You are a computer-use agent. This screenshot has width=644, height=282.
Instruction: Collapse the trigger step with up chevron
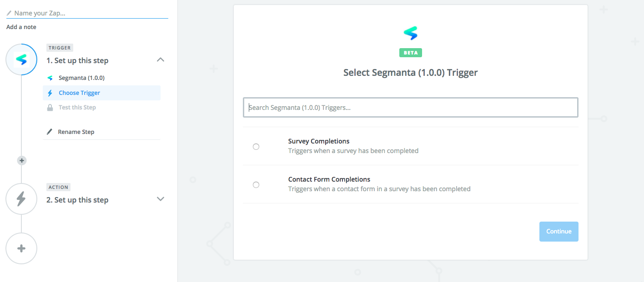coord(161,60)
